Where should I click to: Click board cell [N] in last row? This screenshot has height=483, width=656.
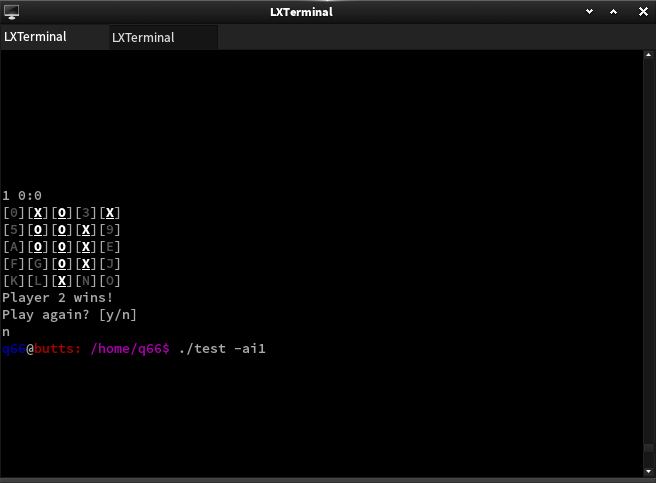point(86,281)
